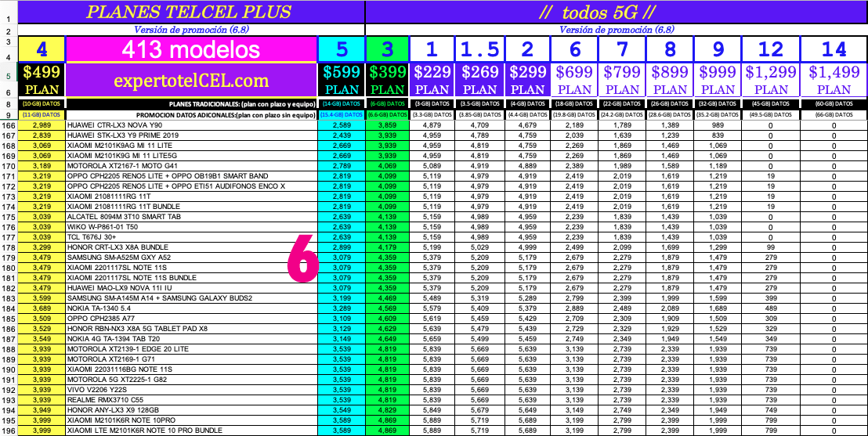Select row header 178
The width and height of the screenshot is (868, 436).
coord(9,247)
